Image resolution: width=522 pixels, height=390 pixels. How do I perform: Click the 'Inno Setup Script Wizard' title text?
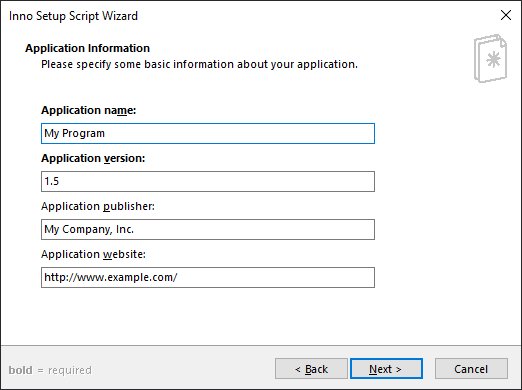(x=73, y=16)
